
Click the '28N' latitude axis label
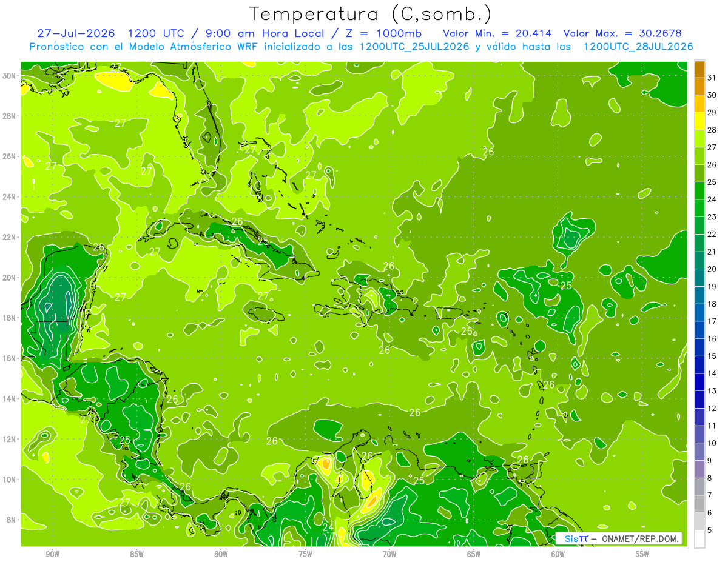coord(10,116)
